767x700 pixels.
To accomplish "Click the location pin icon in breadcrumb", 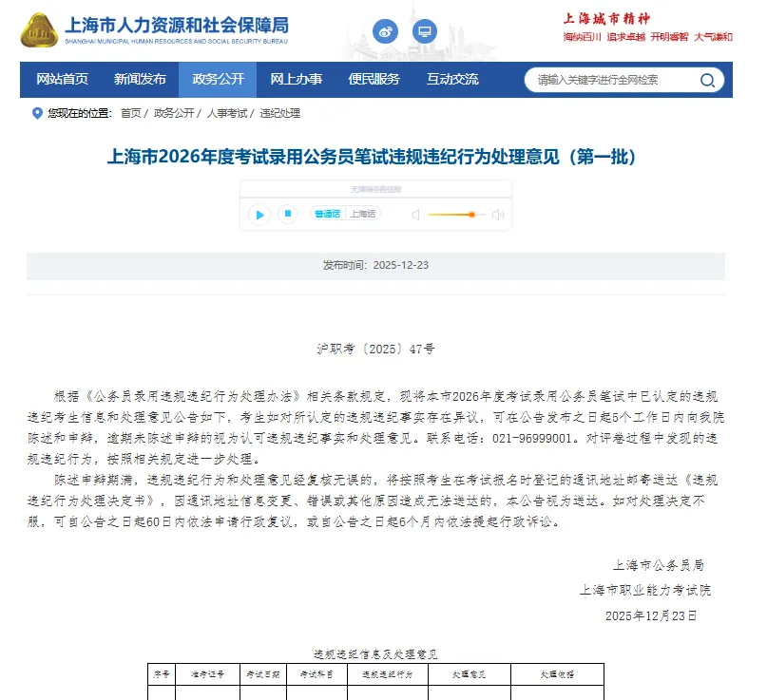I will (37, 113).
